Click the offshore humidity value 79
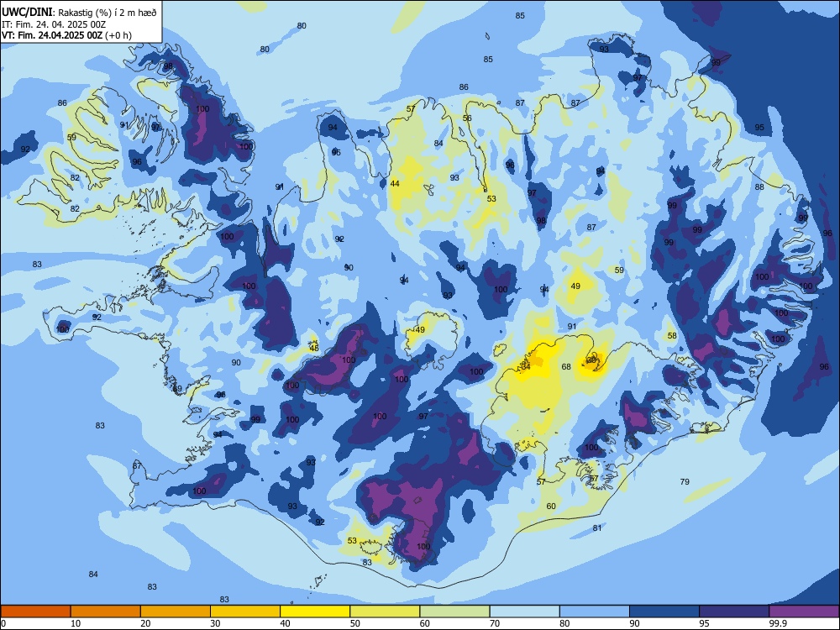 tap(685, 481)
